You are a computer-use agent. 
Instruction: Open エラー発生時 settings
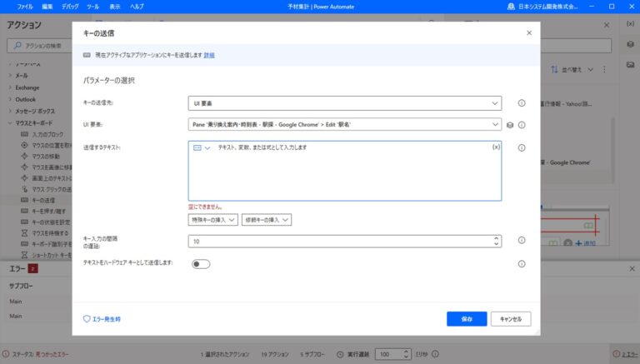tap(102, 319)
